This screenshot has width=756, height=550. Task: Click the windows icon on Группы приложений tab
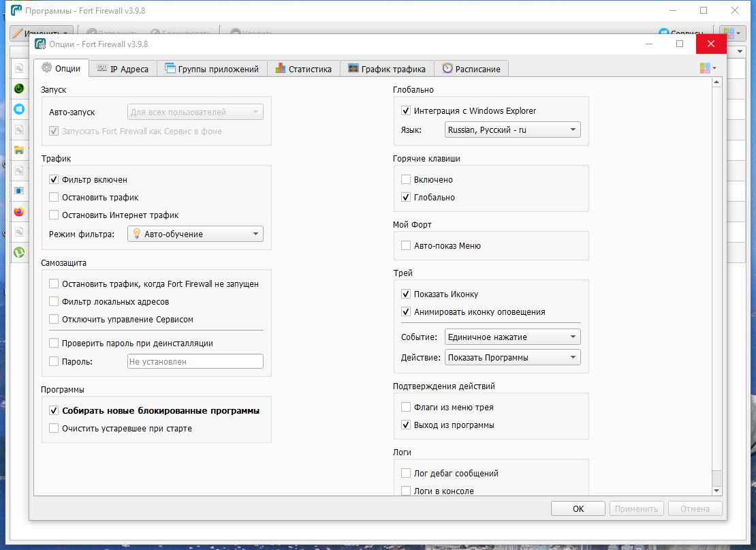(x=170, y=69)
